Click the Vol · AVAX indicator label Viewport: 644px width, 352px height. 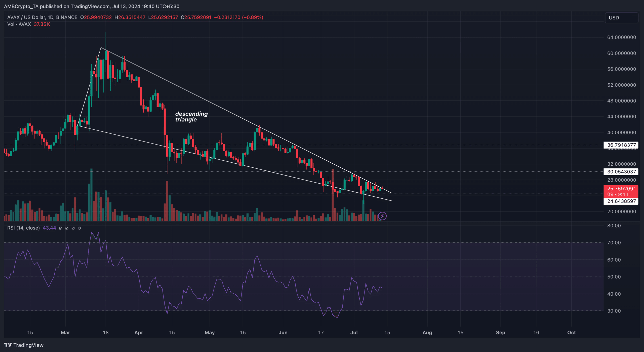point(19,24)
